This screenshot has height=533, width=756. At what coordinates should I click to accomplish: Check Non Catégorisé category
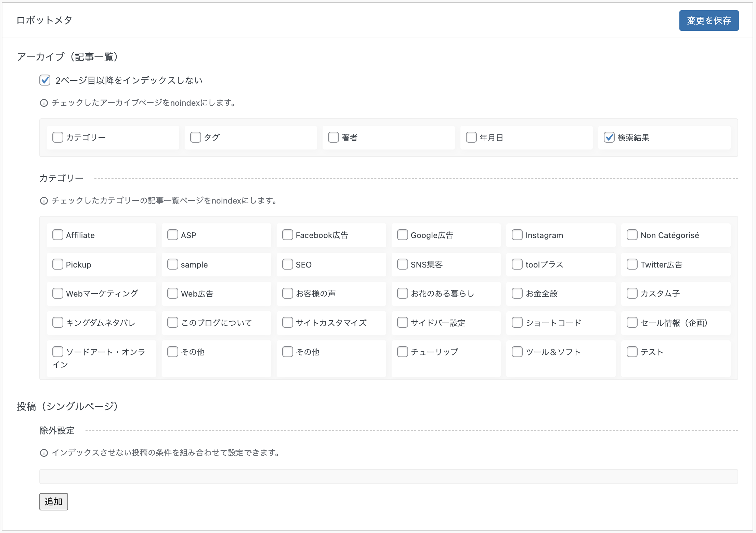[632, 235]
